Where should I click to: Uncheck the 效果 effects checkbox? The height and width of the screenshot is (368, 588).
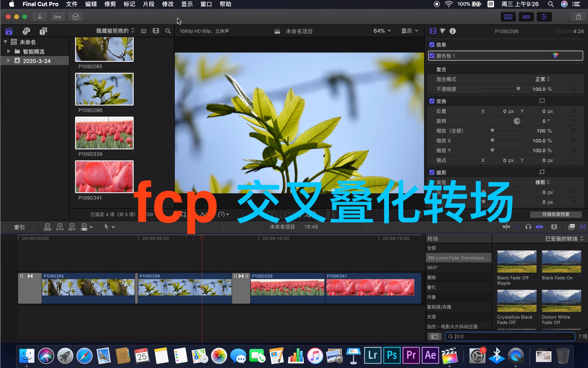(432, 45)
